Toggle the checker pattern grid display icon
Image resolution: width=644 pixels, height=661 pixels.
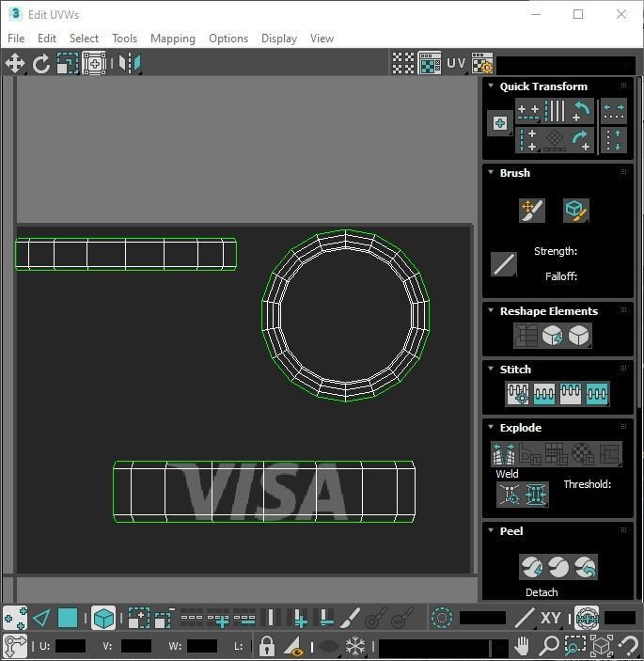click(403, 64)
